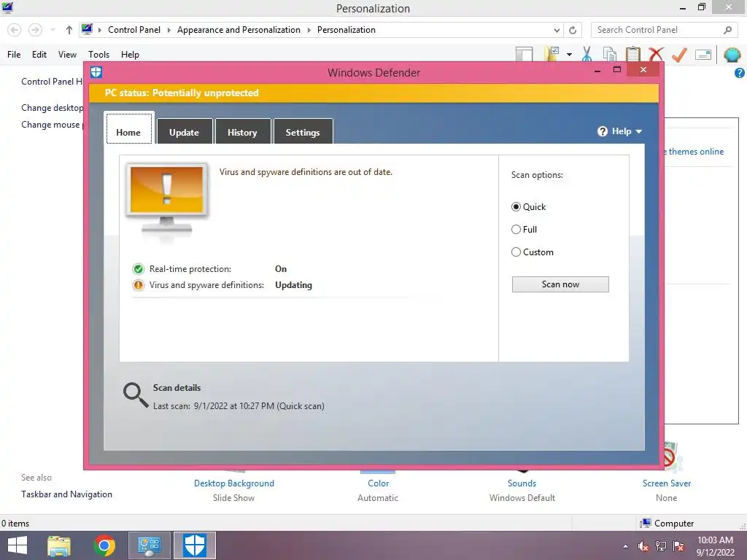Click the Windows Defender taskbar button
Image resolution: width=747 pixels, height=560 pixels.
(194, 545)
